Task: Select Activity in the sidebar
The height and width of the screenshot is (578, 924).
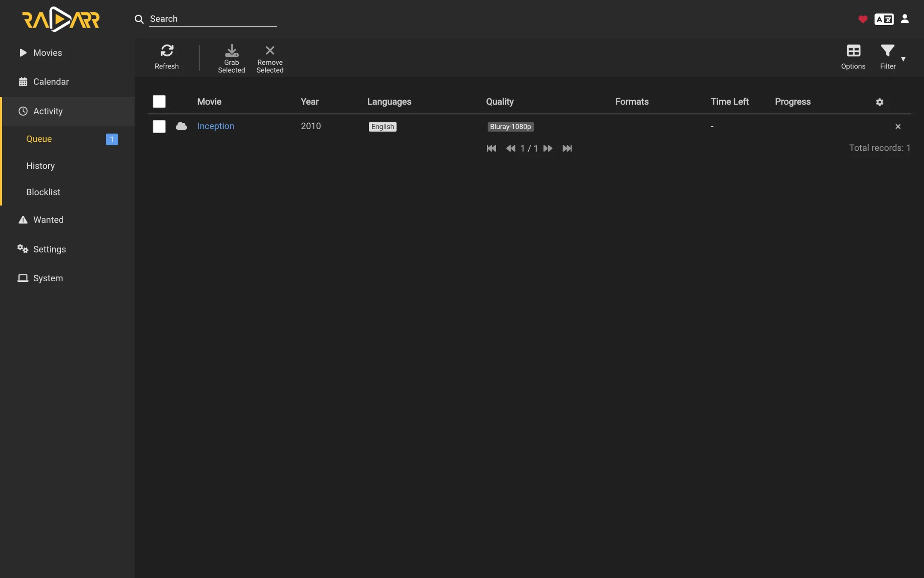Action: click(x=68, y=111)
